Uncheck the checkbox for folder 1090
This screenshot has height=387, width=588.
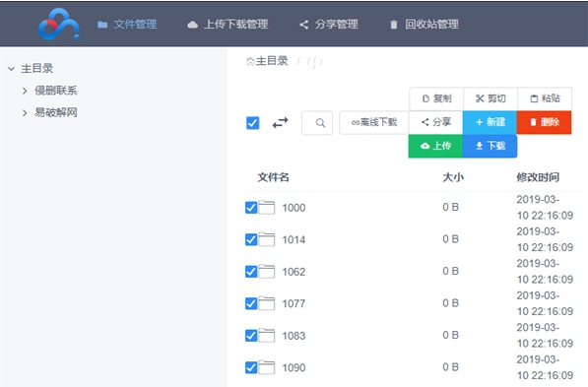pyautogui.click(x=251, y=367)
